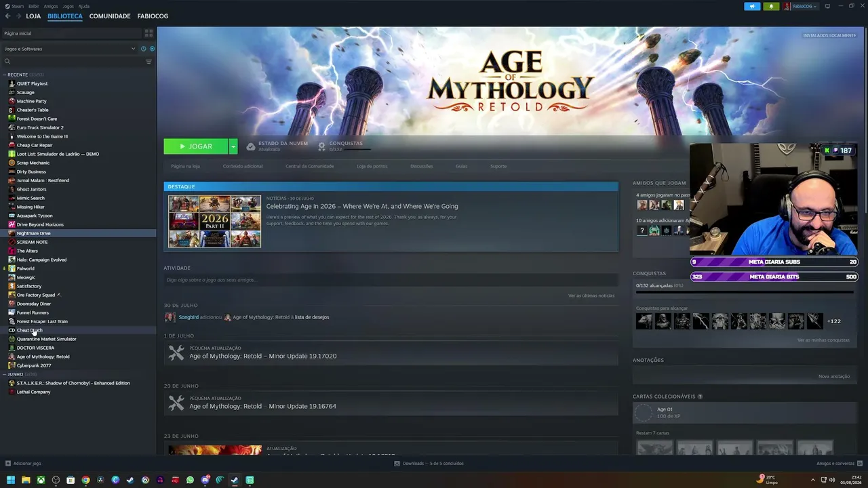Open the Xbox app from the taskbar
Viewport: 868px width, 488px height.
pyautogui.click(x=41, y=480)
